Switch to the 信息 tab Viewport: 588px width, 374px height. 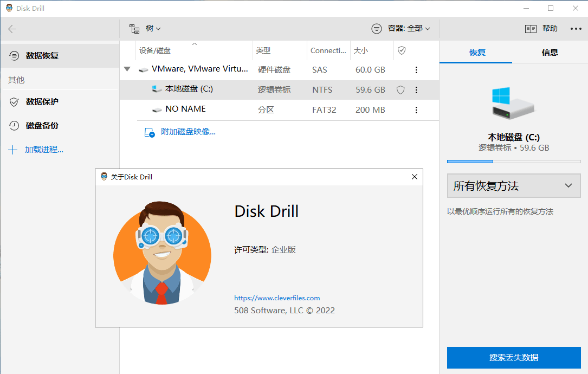pos(550,53)
